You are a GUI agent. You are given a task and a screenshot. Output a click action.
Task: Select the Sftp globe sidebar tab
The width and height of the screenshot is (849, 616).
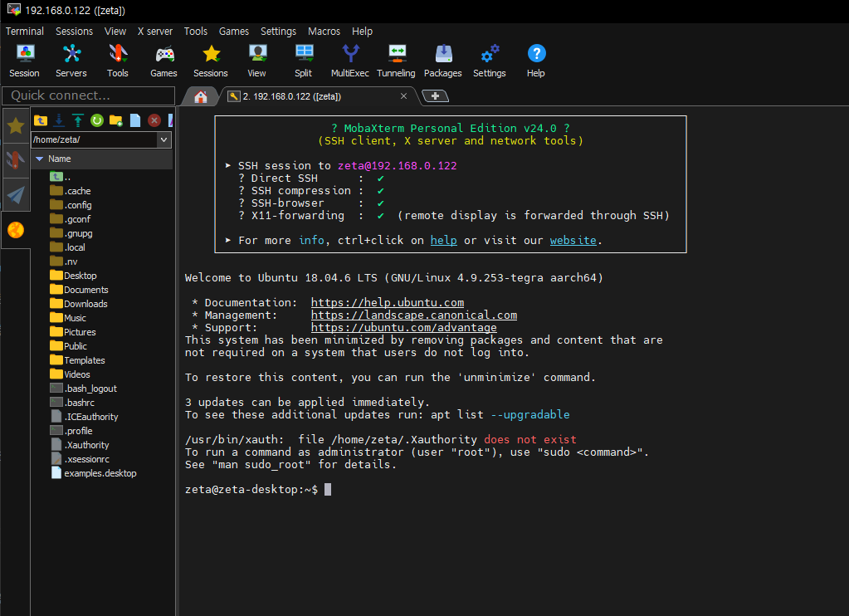pyautogui.click(x=16, y=230)
